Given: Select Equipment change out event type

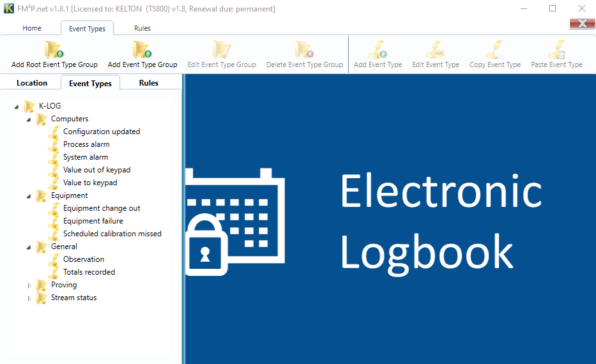Looking at the screenshot, I should 102,208.
